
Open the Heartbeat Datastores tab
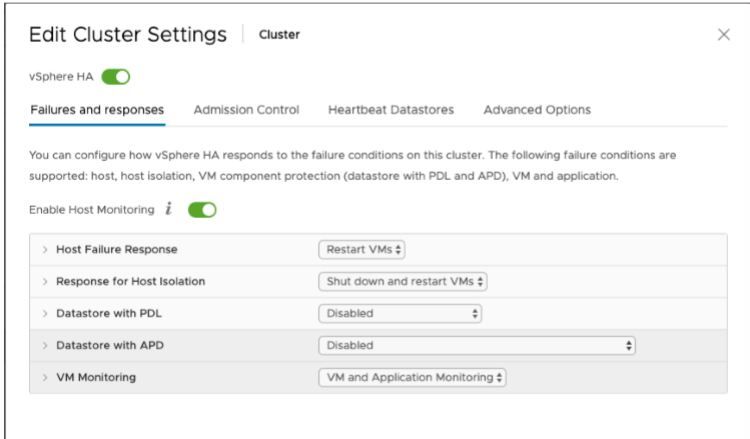(x=391, y=110)
